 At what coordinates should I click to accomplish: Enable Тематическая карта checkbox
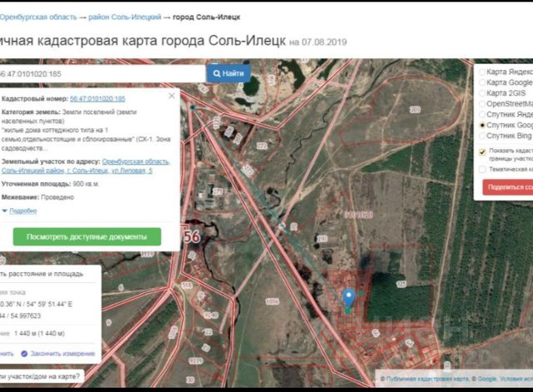482,169
